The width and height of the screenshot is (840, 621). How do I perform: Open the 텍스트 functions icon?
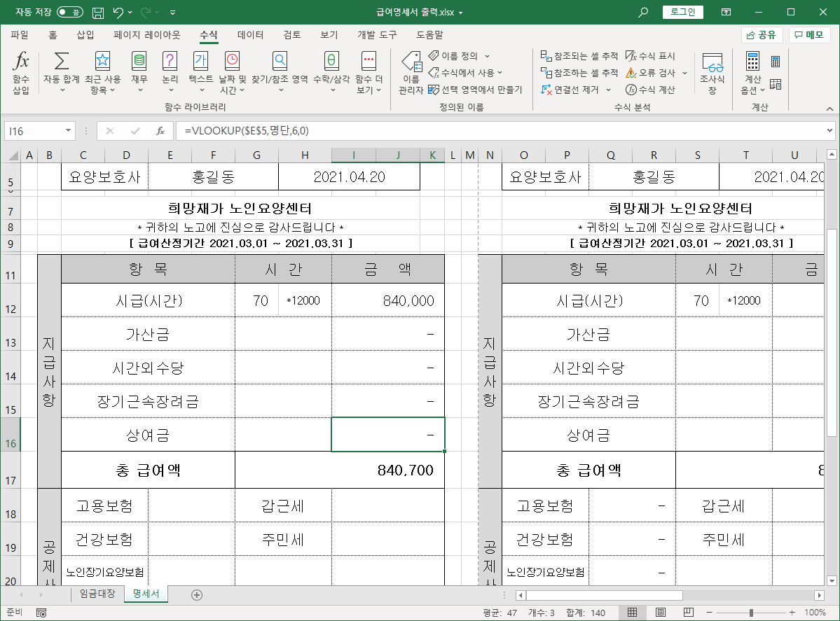tap(201, 61)
